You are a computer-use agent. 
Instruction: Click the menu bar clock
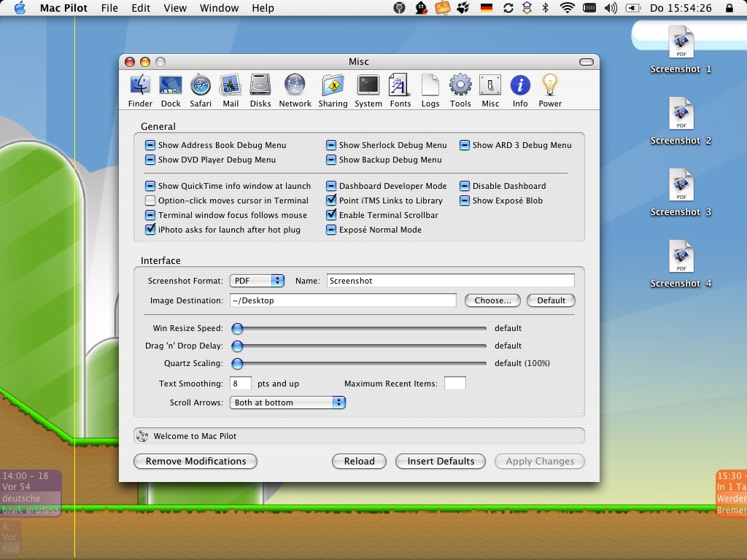(x=681, y=8)
